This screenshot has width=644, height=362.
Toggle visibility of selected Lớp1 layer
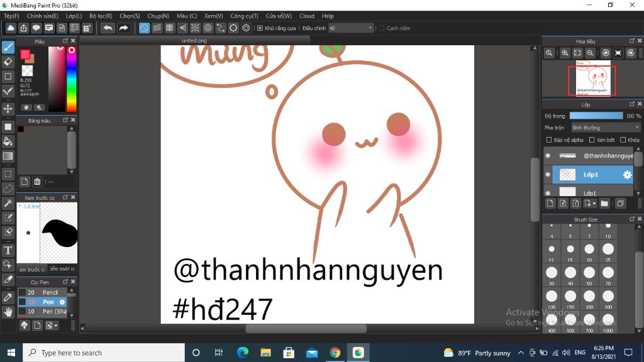[548, 175]
